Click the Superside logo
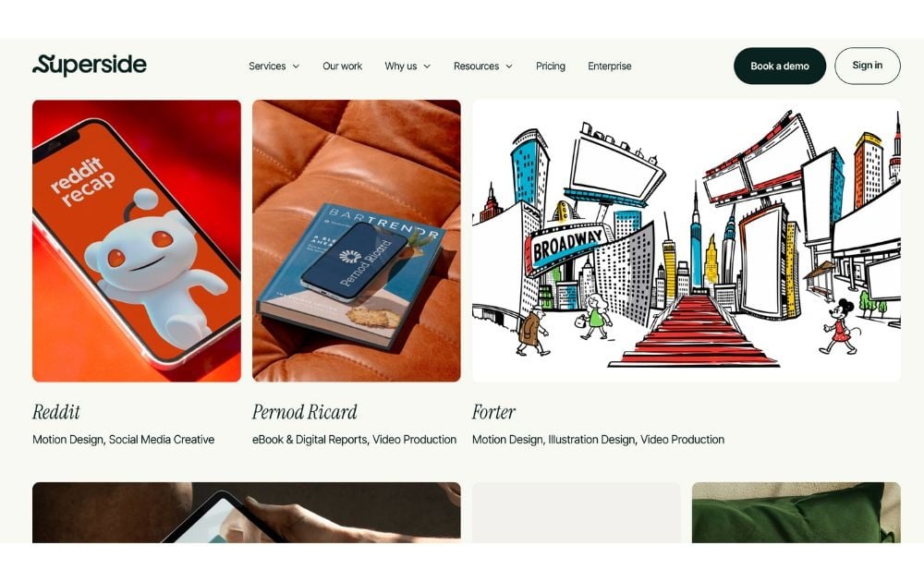 coord(90,65)
